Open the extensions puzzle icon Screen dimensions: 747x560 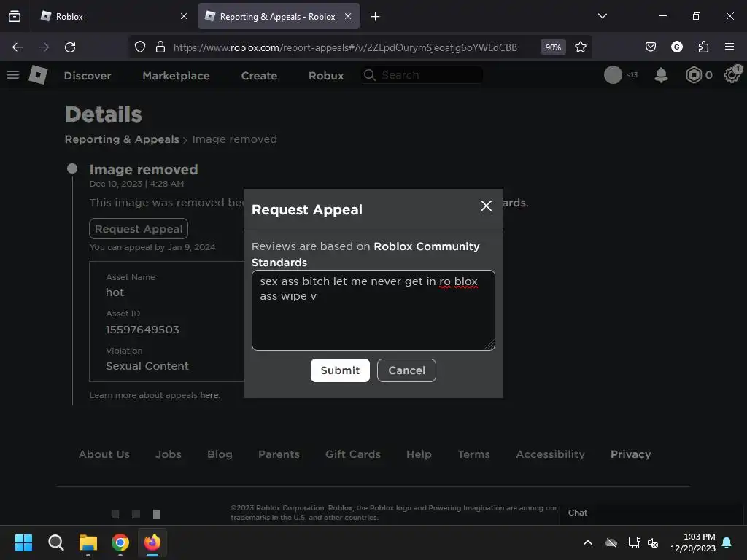(x=703, y=47)
